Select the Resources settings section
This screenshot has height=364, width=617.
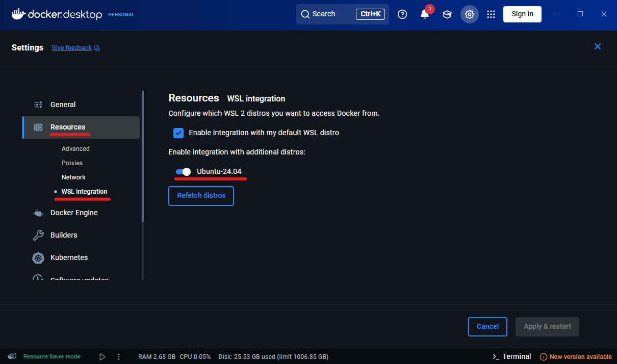(x=81, y=127)
